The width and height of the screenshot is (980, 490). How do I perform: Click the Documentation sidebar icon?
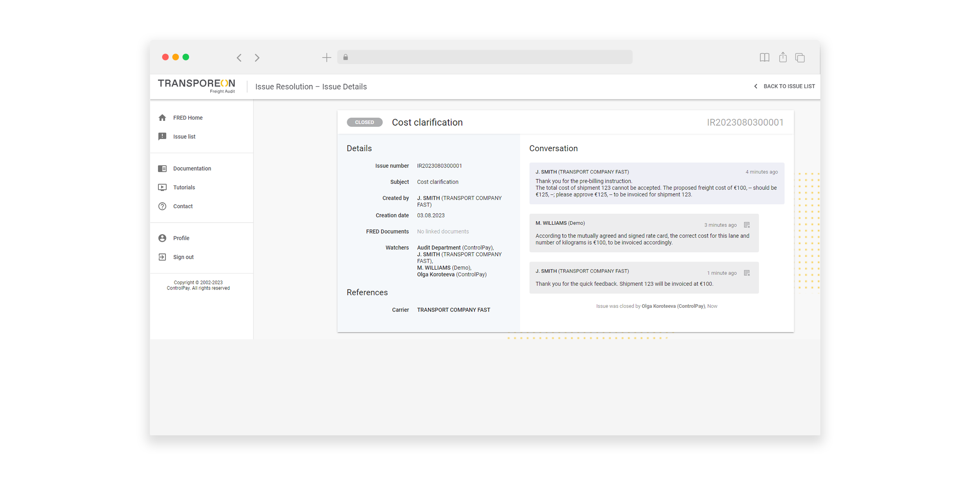(163, 168)
